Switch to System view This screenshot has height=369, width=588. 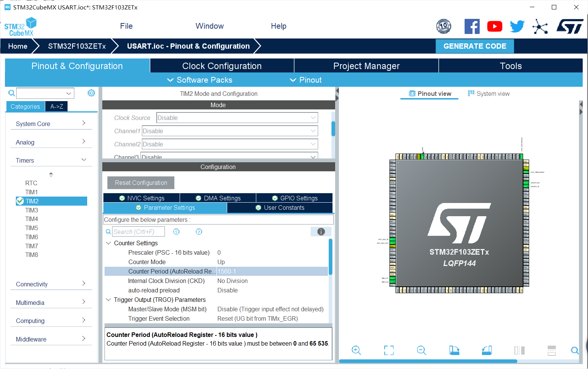[x=489, y=94]
